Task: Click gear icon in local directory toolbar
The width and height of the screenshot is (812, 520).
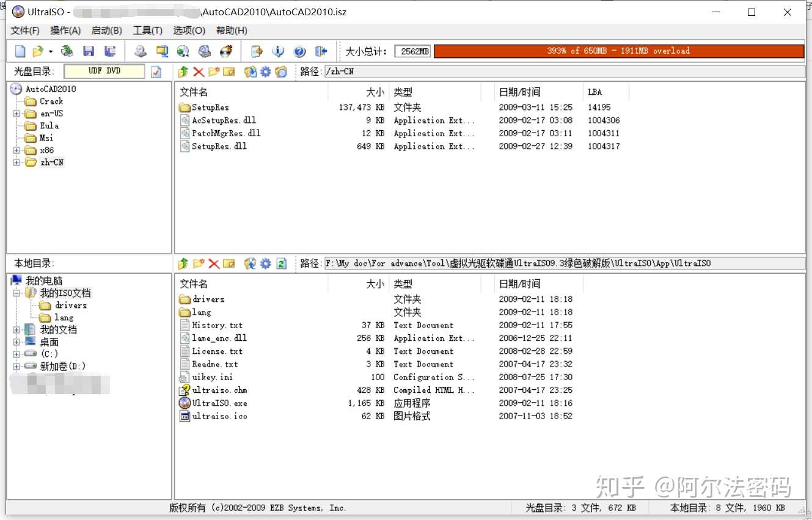Action: click(266, 263)
